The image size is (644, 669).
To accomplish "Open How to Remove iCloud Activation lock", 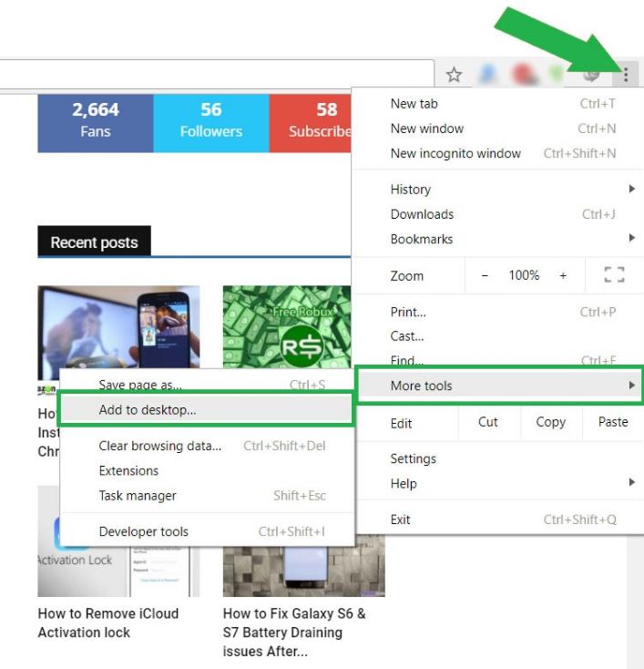I will [x=108, y=623].
